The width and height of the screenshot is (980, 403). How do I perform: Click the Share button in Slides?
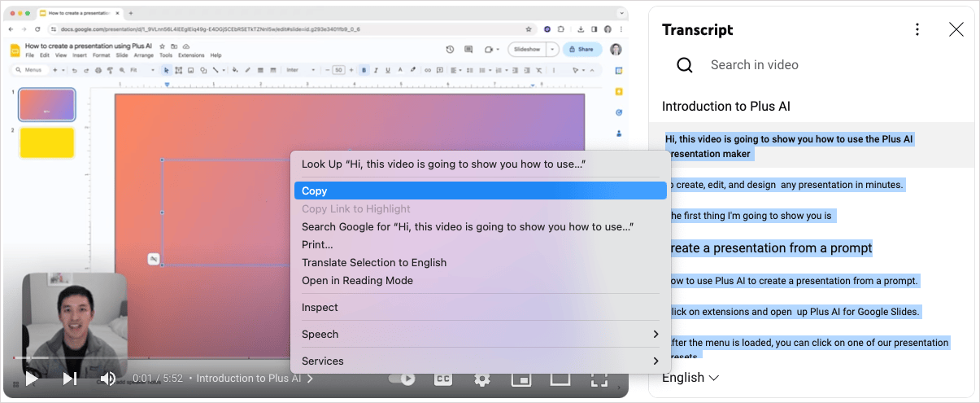[x=582, y=49]
